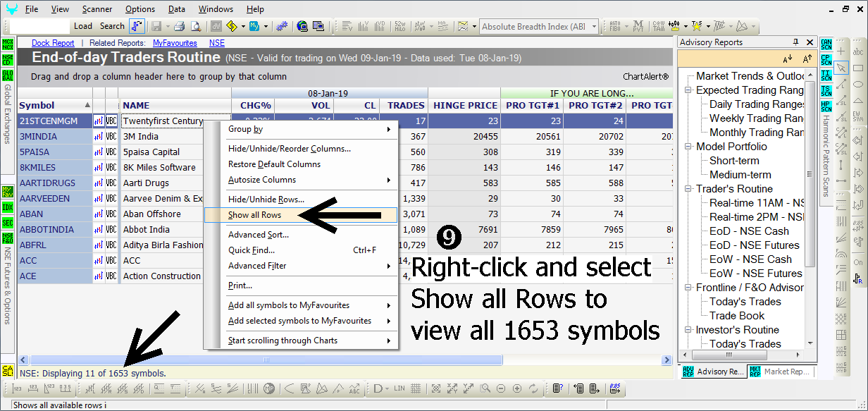Click the TI SCN scanner icon
The image size is (868, 411).
pos(826,75)
